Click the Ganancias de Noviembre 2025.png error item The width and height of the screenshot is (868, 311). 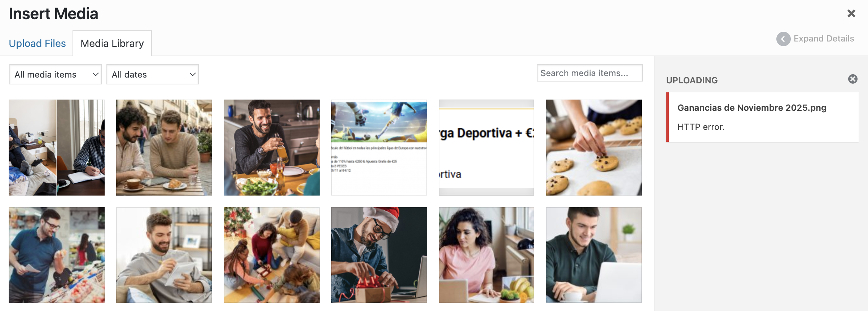pos(762,117)
